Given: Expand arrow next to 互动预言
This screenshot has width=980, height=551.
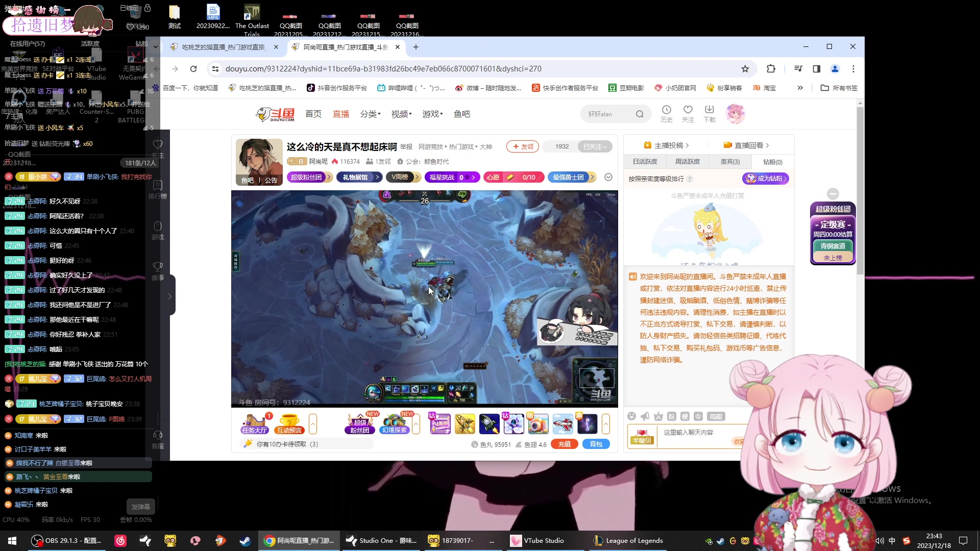Looking at the screenshot, I should click(313, 424).
